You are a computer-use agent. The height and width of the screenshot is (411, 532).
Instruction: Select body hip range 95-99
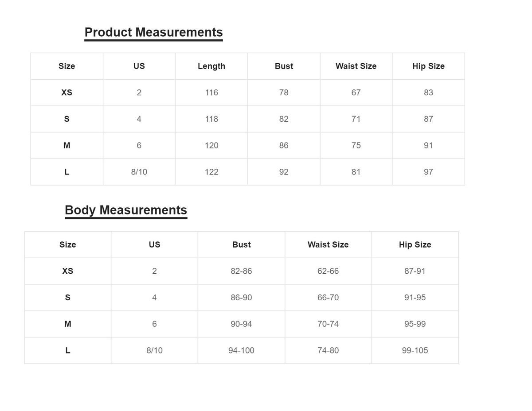(x=415, y=324)
